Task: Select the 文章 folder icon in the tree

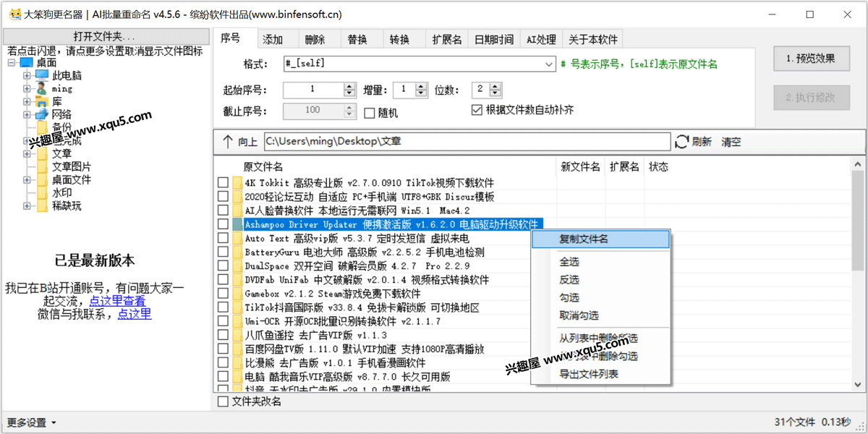Action: pyautogui.click(x=42, y=153)
